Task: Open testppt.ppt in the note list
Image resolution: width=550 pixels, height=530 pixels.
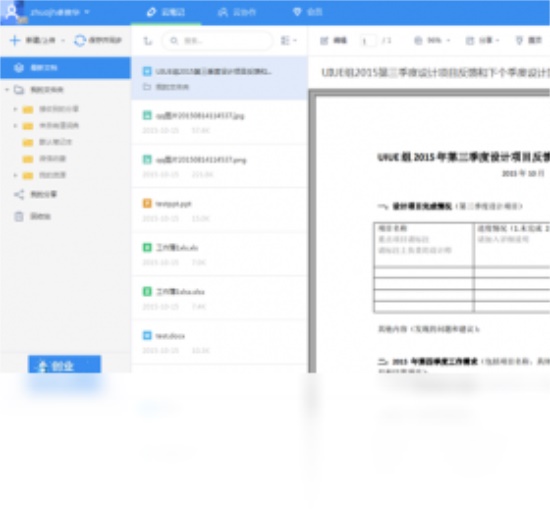Action: [220, 210]
